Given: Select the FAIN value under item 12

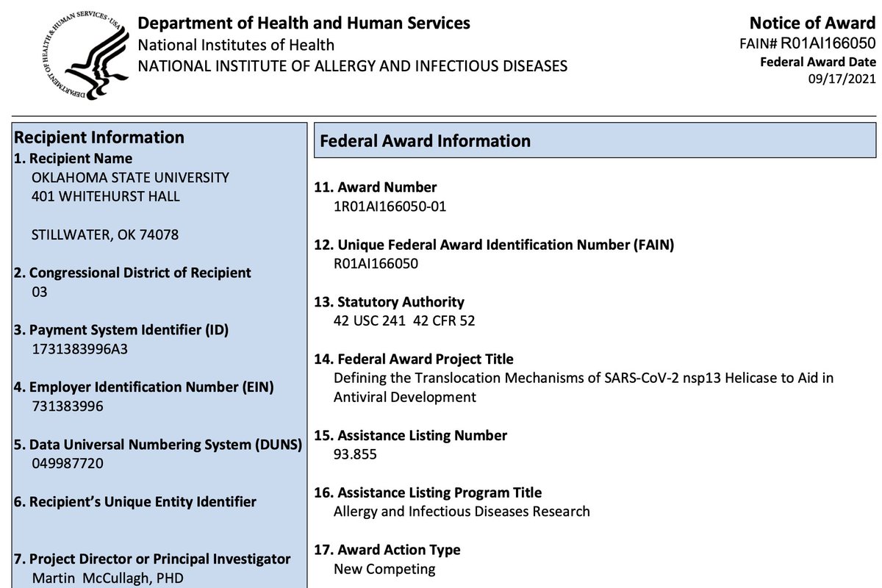Looking at the screenshot, I should [x=376, y=264].
